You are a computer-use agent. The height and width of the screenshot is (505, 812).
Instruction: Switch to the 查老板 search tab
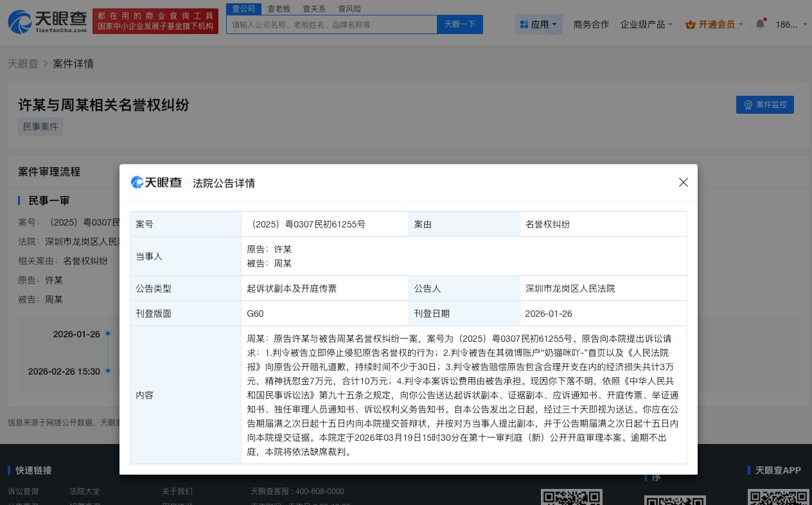coord(279,8)
